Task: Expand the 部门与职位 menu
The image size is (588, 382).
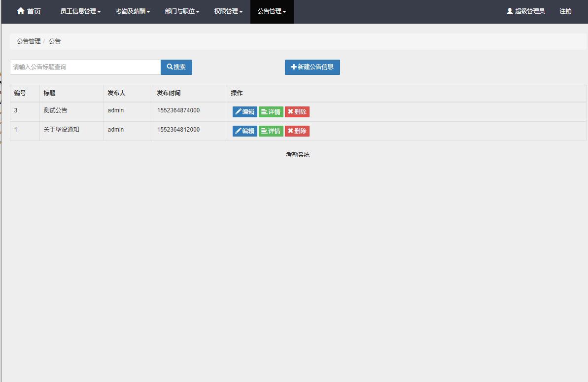Action: coord(182,11)
